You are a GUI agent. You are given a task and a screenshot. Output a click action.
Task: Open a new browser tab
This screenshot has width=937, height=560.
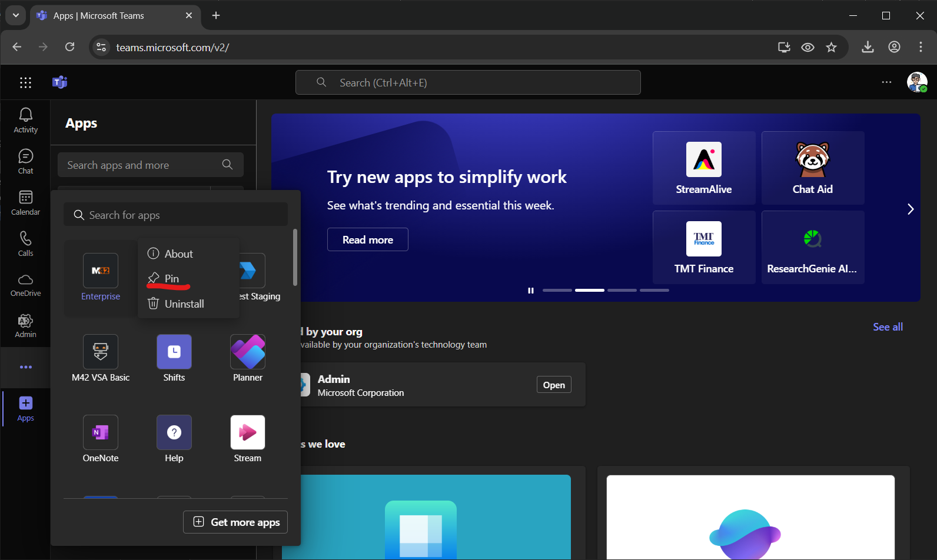[216, 15]
